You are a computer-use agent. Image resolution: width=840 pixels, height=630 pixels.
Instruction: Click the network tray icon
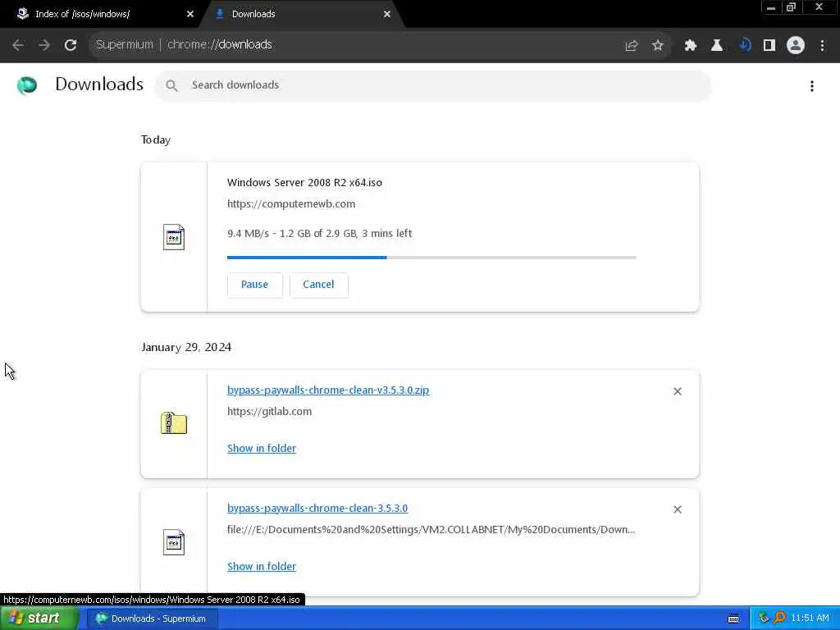tap(764, 619)
